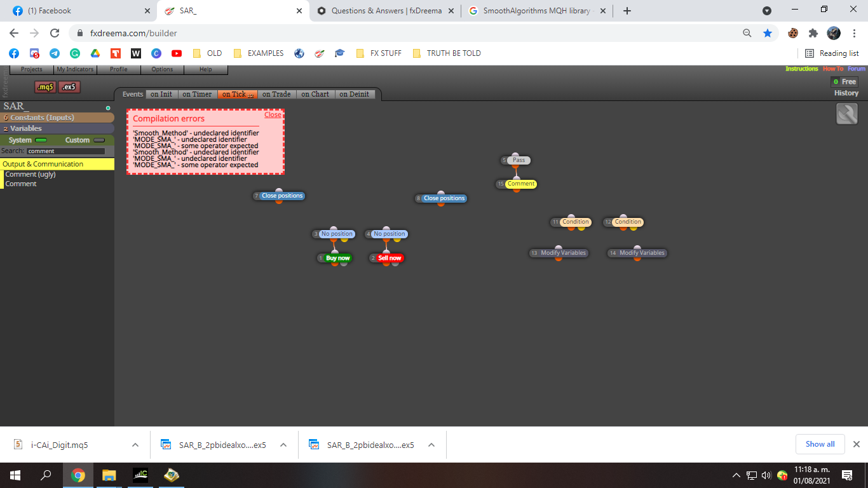Open Chrome from the Windows taskbar
The height and width of the screenshot is (488, 868).
pos(78,475)
